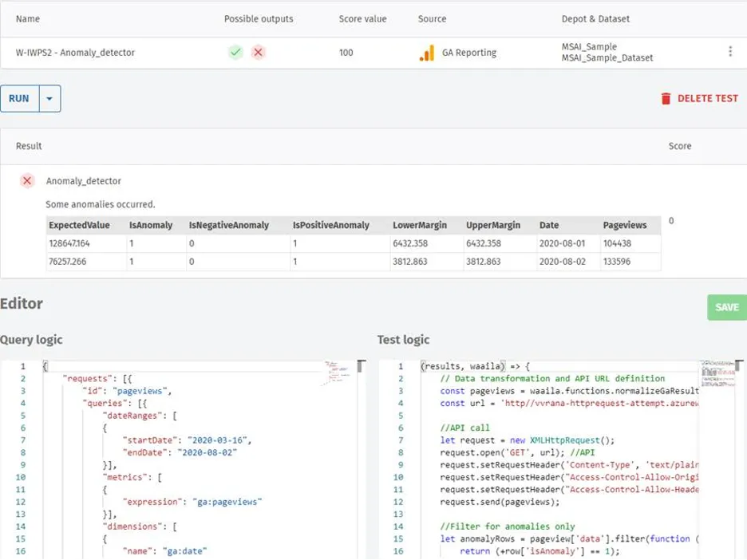The image size is (747, 560).
Task: Open the three-dot menu for W-IWPS2 test
Action: [730, 51]
